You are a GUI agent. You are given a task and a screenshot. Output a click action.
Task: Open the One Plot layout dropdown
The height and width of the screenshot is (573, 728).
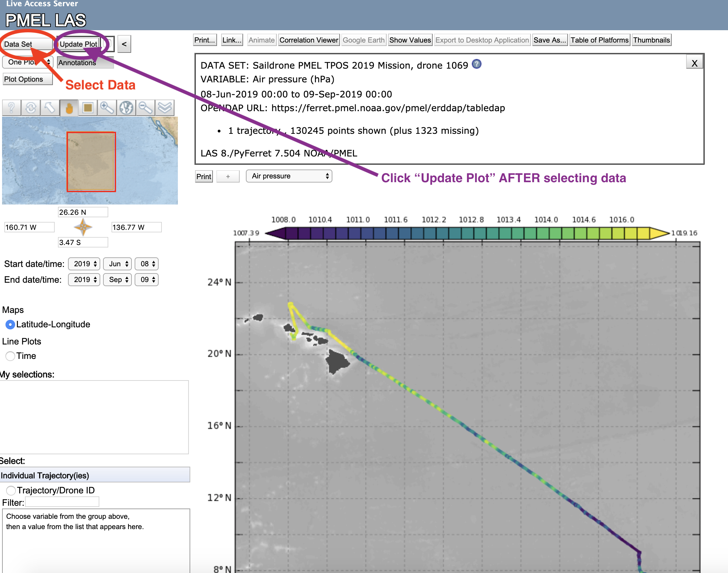click(x=28, y=62)
